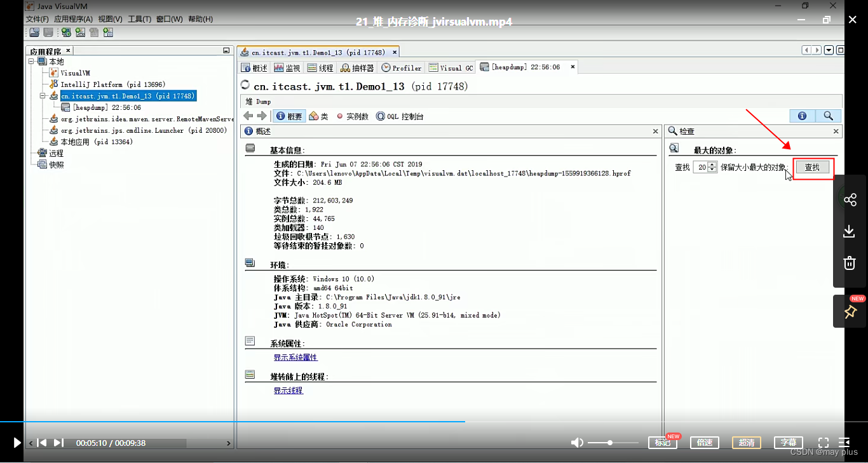Click the number field showing 20
The width and height of the screenshot is (868, 463).
pos(701,167)
